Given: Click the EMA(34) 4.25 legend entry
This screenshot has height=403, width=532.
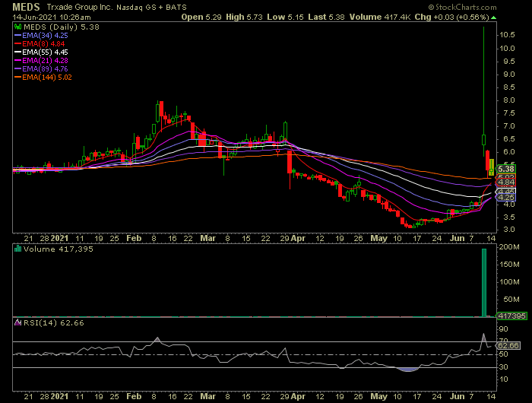Looking at the screenshot, I should [41, 35].
